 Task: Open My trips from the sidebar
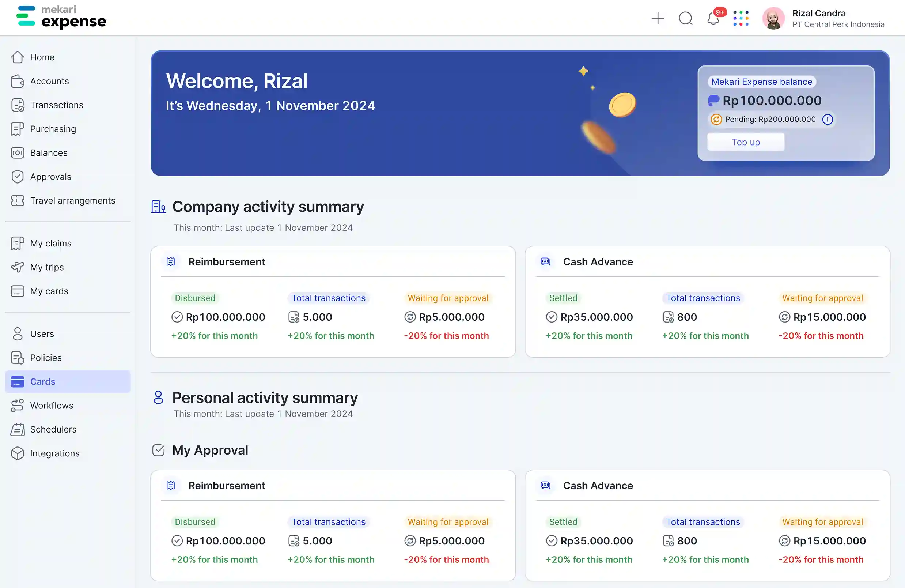(47, 267)
